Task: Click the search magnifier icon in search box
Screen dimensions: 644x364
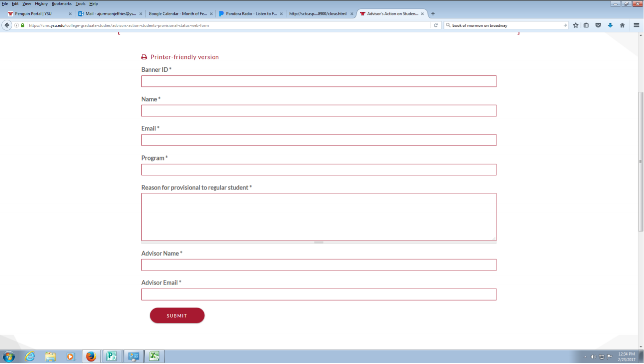Action: click(448, 25)
